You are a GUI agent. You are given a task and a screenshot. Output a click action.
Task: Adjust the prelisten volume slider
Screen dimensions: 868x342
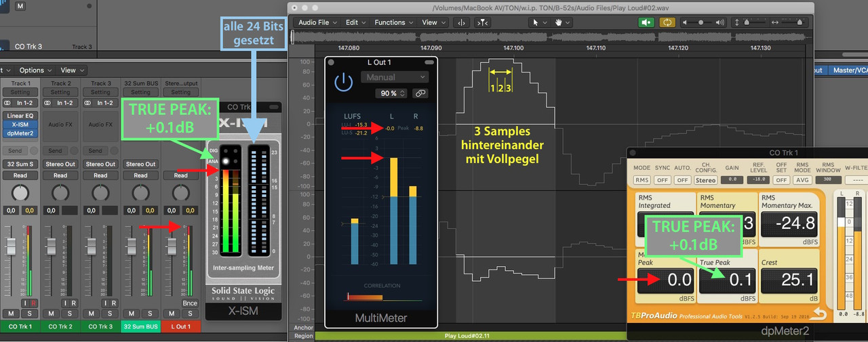701,22
